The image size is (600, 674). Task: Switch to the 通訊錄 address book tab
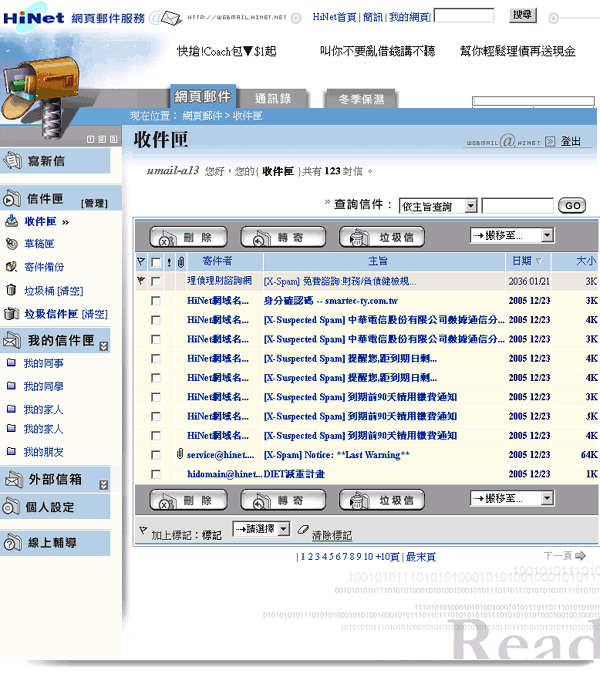[x=273, y=98]
